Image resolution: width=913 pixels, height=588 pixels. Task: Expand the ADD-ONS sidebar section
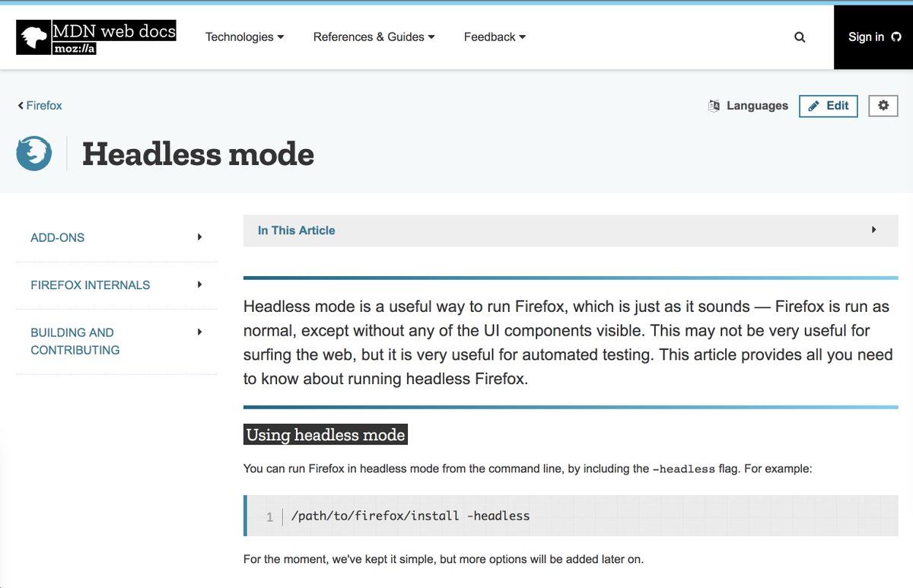click(199, 237)
